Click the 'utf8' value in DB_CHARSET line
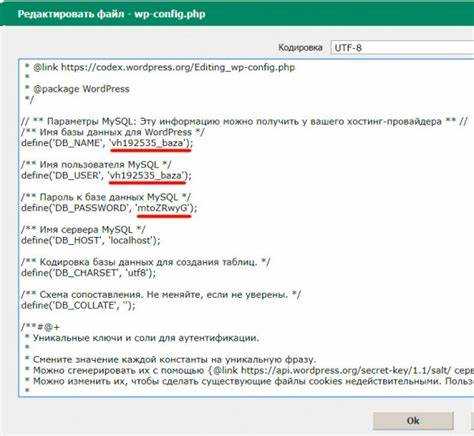 tap(137, 273)
